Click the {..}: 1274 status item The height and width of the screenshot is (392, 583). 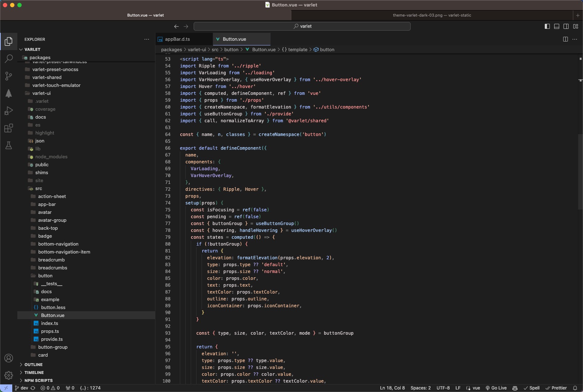click(90, 388)
